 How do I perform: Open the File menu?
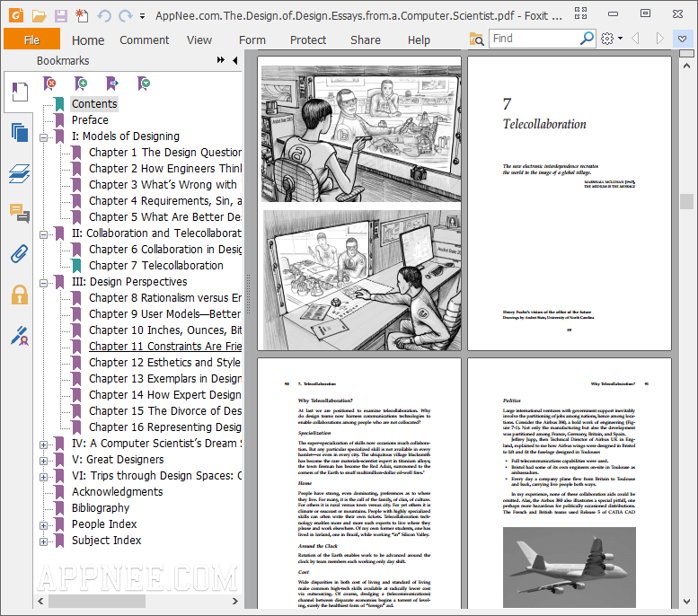point(31,40)
